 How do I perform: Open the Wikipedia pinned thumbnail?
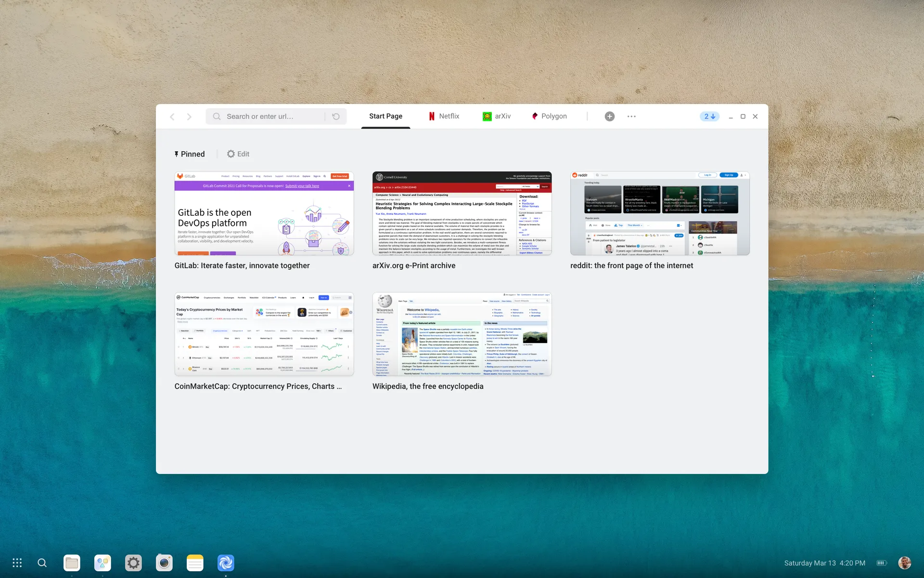tap(462, 334)
